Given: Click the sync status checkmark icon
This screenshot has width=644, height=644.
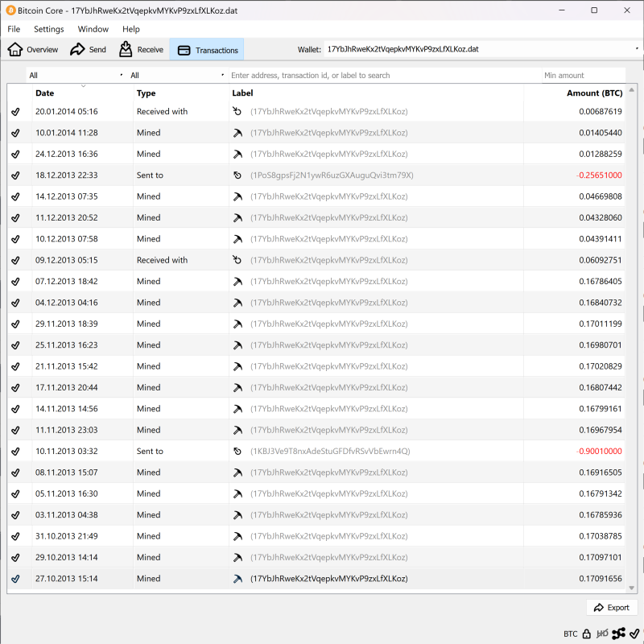Looking at the screenshot, I should pyautogui.click(x=634, y=634).
